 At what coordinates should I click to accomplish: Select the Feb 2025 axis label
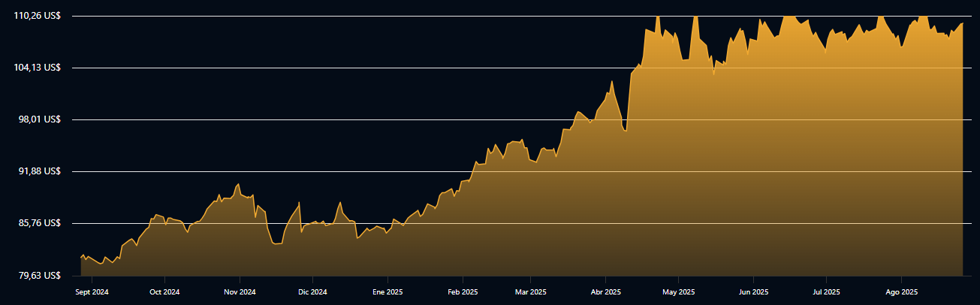coord(463,291)
